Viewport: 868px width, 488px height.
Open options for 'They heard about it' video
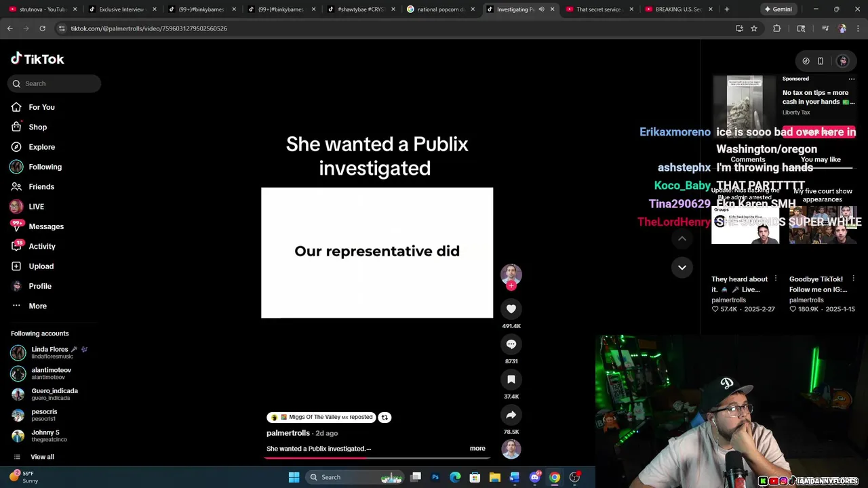[776, 279]
